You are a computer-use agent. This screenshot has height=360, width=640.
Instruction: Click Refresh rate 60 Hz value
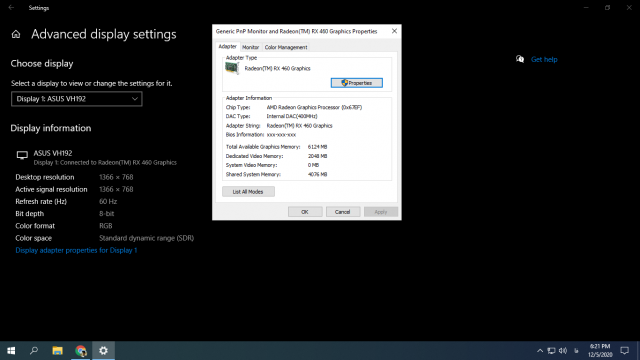[x=108, y=201]
